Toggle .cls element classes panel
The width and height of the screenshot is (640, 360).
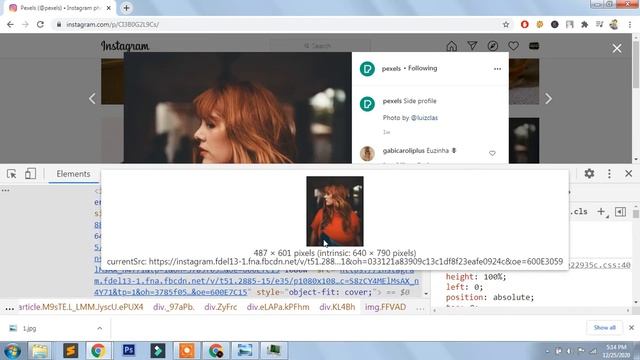pos(580,211)
